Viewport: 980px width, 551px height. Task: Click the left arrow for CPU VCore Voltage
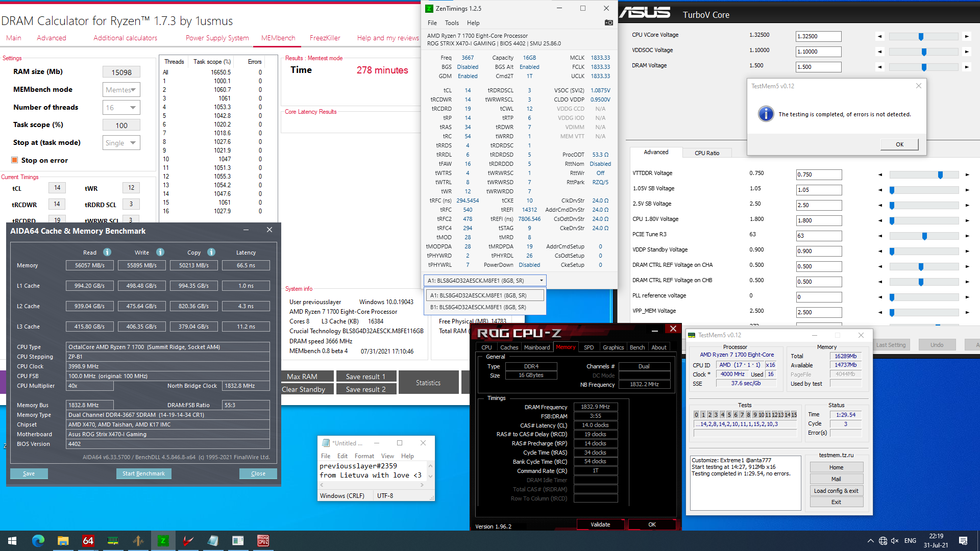click(x=879, y=37)
